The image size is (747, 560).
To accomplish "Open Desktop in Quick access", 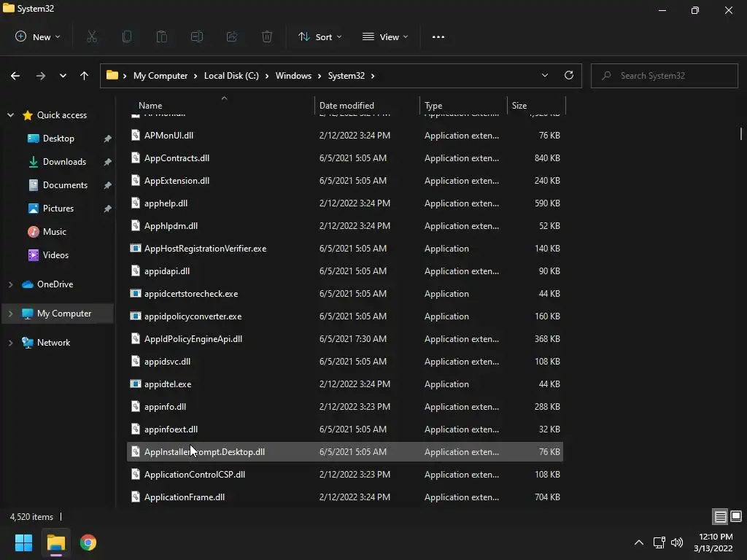I will [x=58, y=138].
